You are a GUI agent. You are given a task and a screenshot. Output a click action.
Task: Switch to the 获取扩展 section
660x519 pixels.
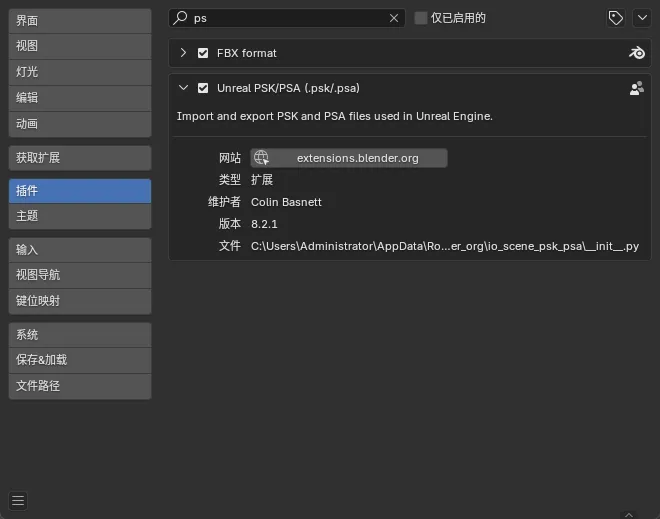80,158
